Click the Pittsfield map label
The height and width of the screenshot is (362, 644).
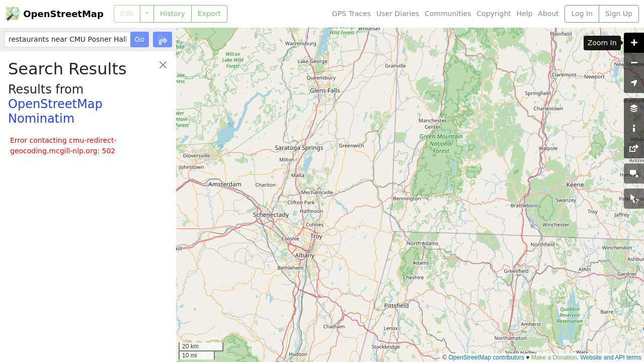pyautogui.click(x=396, y=306)
